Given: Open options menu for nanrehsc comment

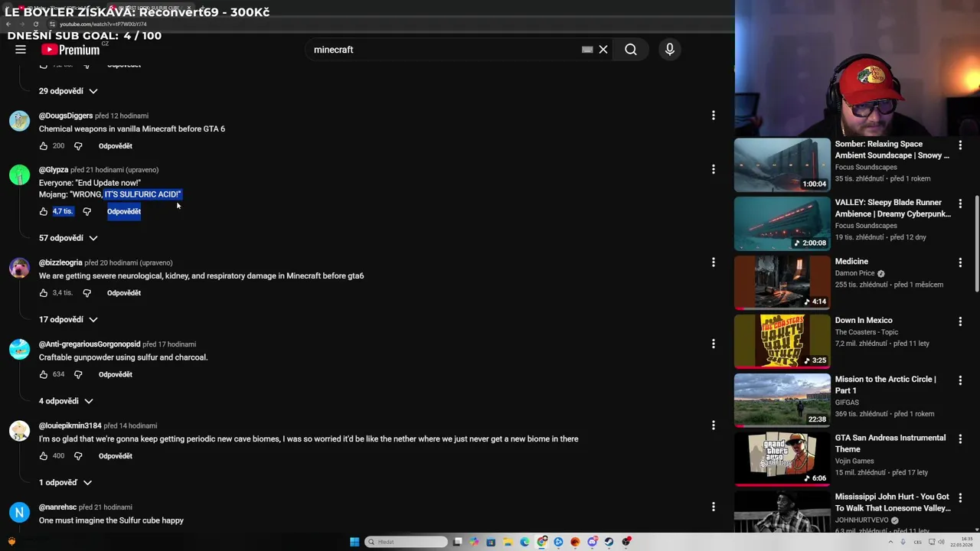Looking at the screenshot, I should pyautogui.click(x=714, y=507).
